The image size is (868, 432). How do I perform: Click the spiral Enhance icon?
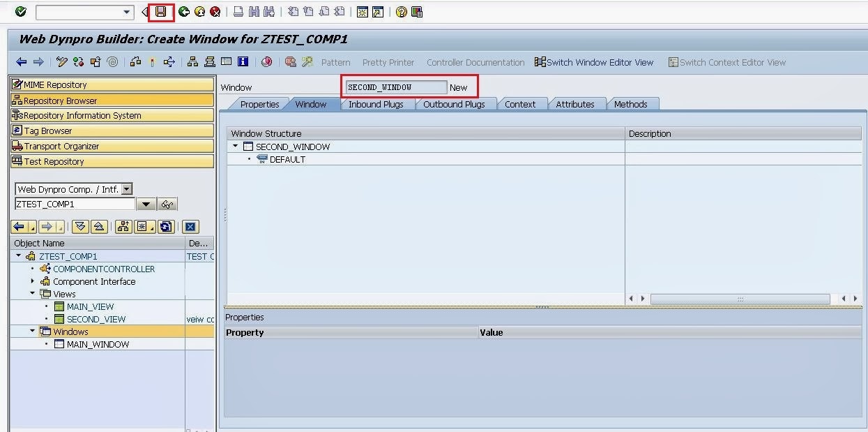click(112, 62)
